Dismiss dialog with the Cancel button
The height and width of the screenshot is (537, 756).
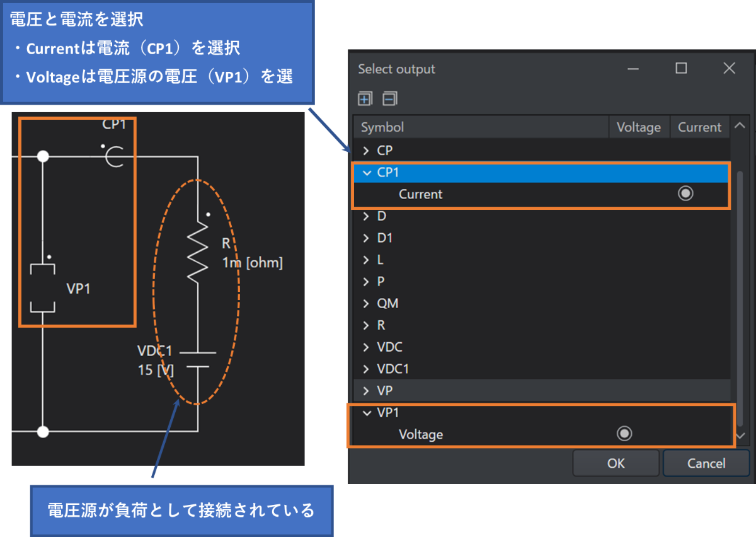706,463
